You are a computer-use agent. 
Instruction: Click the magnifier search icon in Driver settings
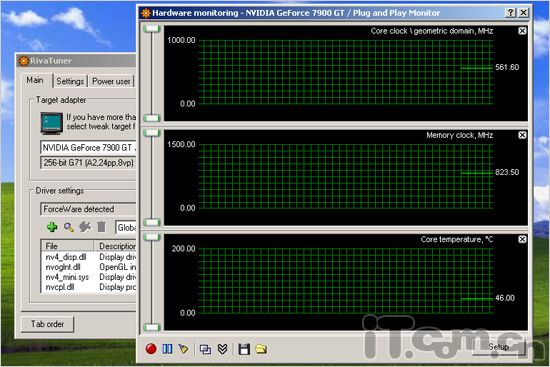click(69, 227)
